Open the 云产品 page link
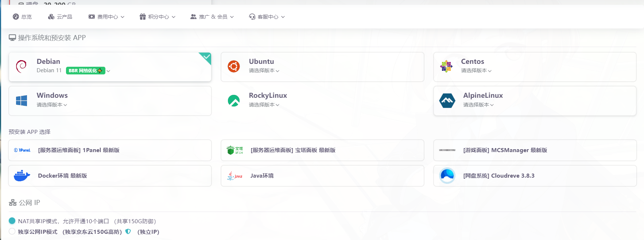Screen dimensions: 644x240 (x=60, y=17)
